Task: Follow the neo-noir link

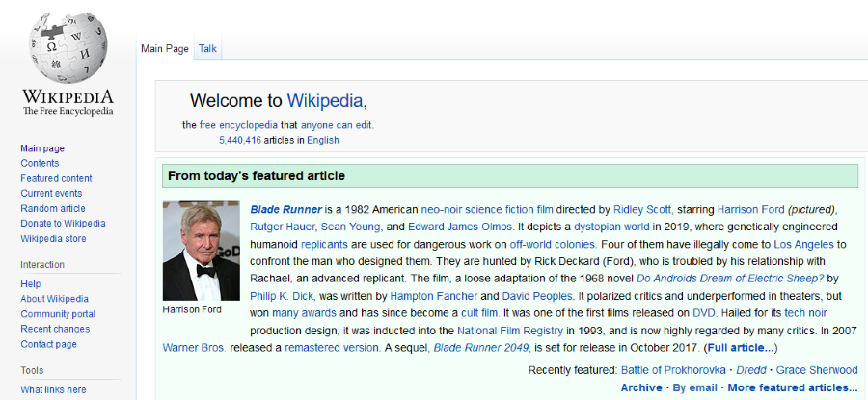Action: [x=441, y=210]
